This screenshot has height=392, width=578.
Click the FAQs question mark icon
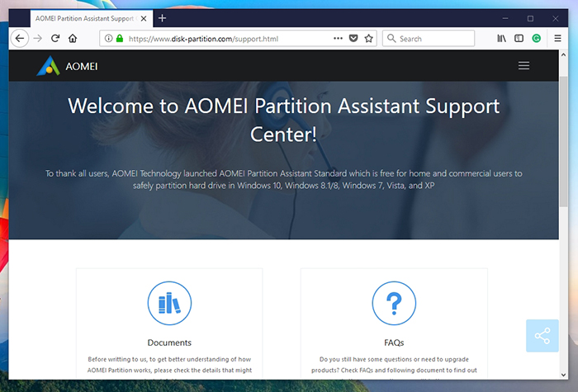[394, 303]
